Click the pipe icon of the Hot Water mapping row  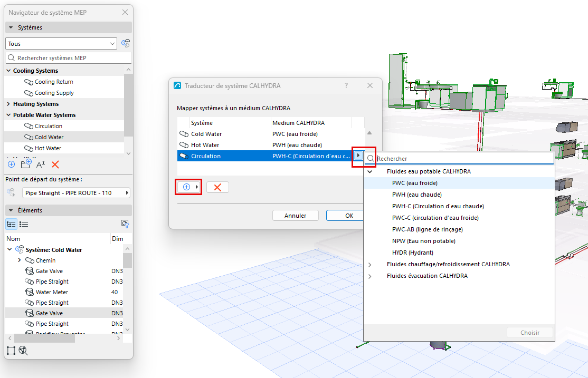point(184,145)
